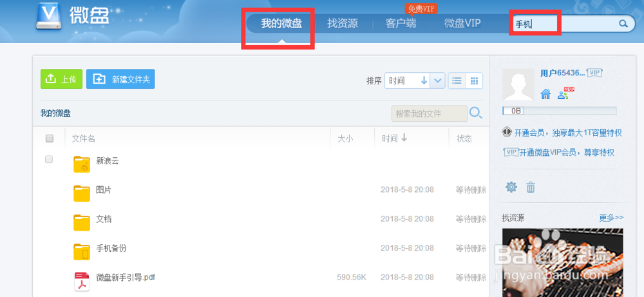Open the 微盘VIP tab

pos(462,23)
